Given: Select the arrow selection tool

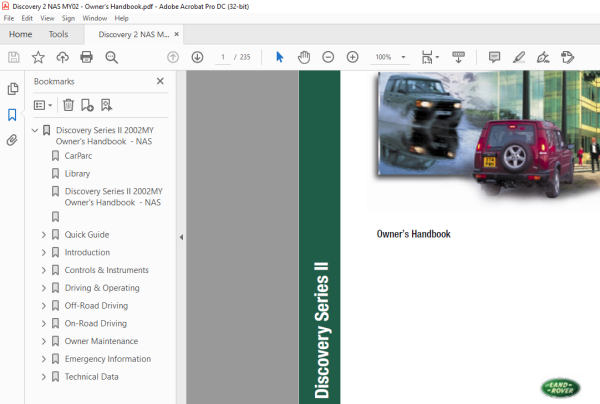Looking at the screenshot, I should (x=280, y=57).
